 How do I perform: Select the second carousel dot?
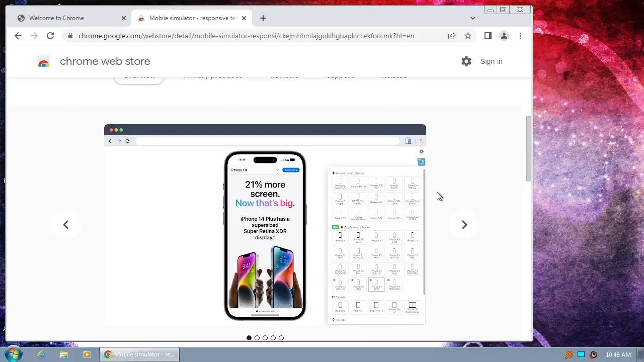click(257, 338)
